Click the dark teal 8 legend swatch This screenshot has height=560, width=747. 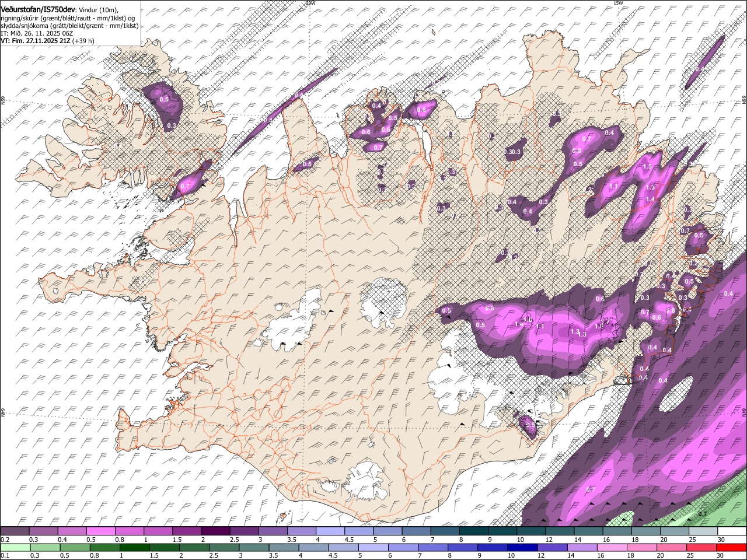click(x=473, y=531)
